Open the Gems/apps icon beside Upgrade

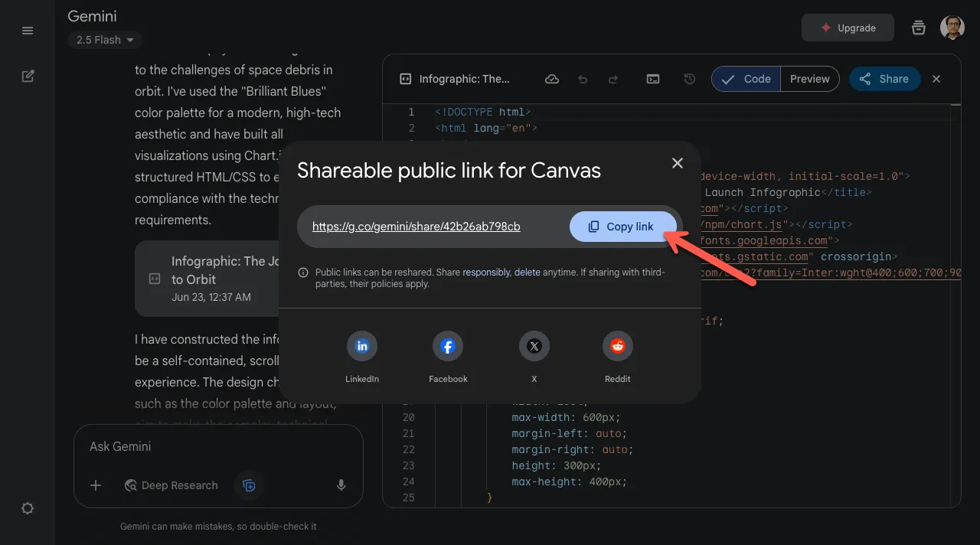919,28
